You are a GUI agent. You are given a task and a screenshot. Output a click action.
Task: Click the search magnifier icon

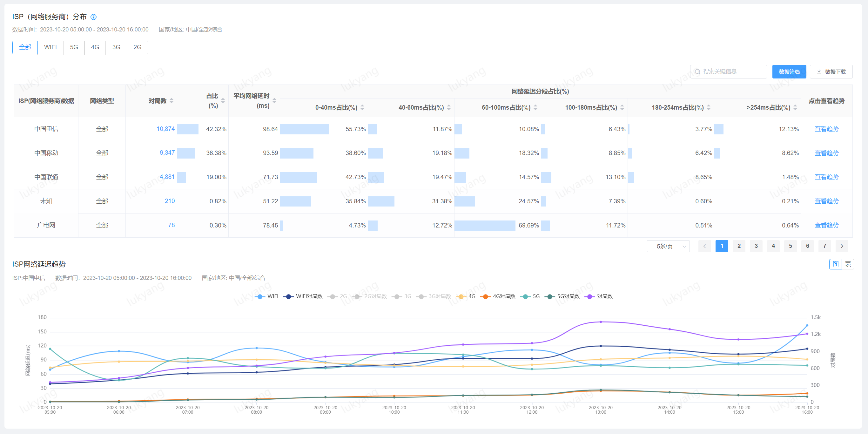click(x=697, y=71)
